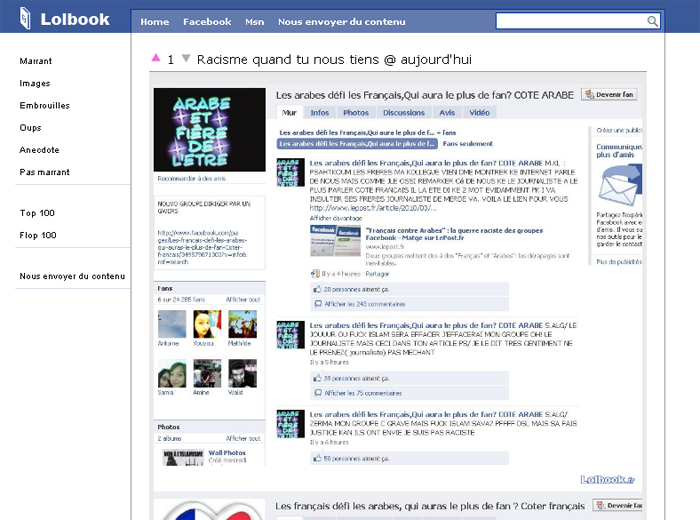This screenshot has height=520, width=700.
Task: Select the Marrant category
Action: (x=36, y=61)
